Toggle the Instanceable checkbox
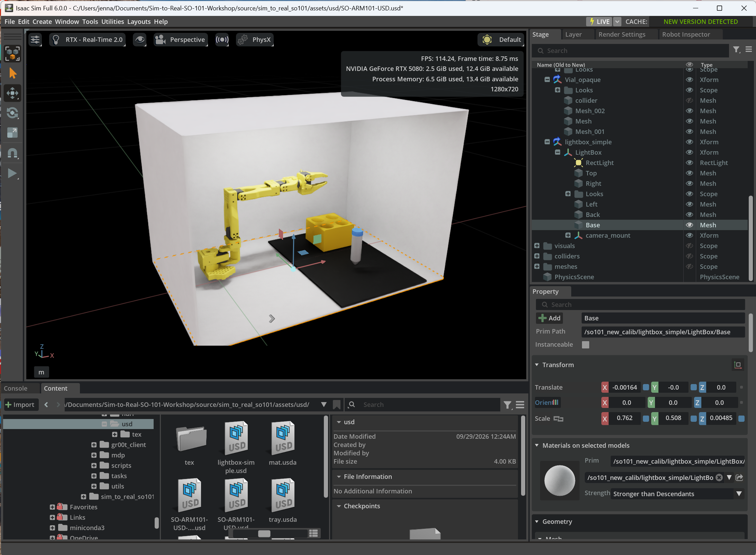 (585, 345)
